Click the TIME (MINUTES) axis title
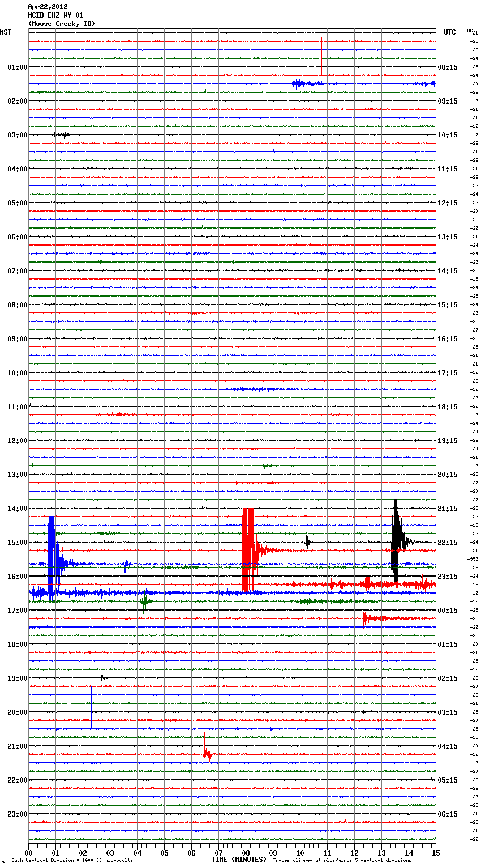Viewport: 481px width, 868px height. tap(239, 860)
